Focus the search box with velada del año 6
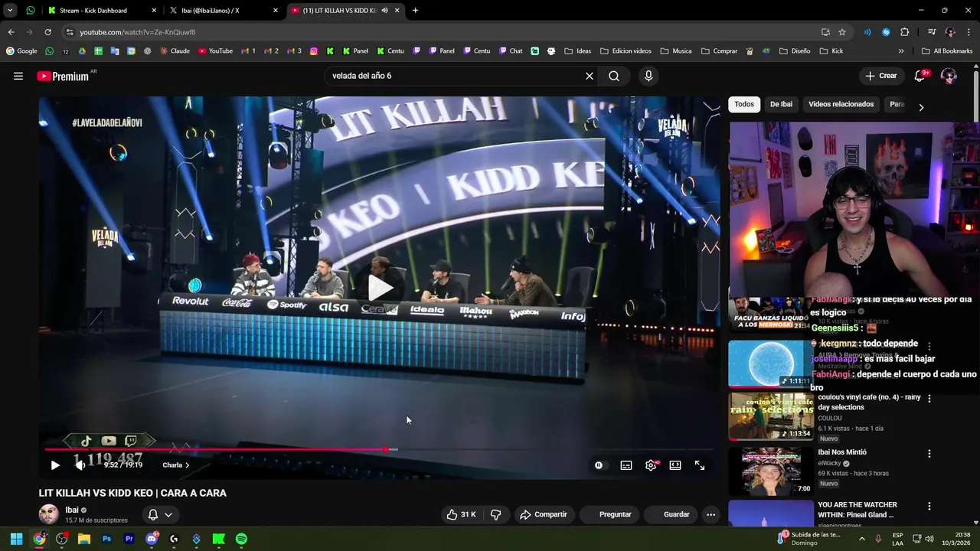 456,76
